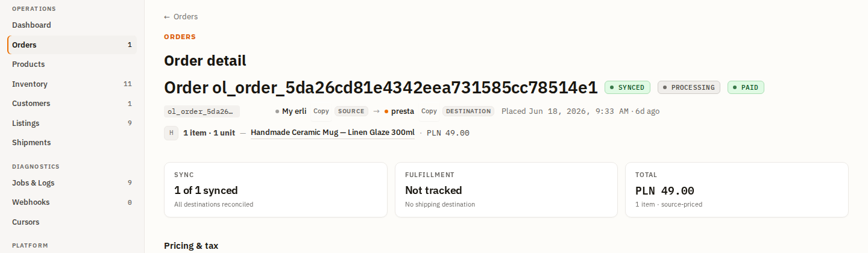The height and width of the screenshot is (253, 868).
Task: Click the ol_order_5da26 ID chip
Action: pos(202,111)
